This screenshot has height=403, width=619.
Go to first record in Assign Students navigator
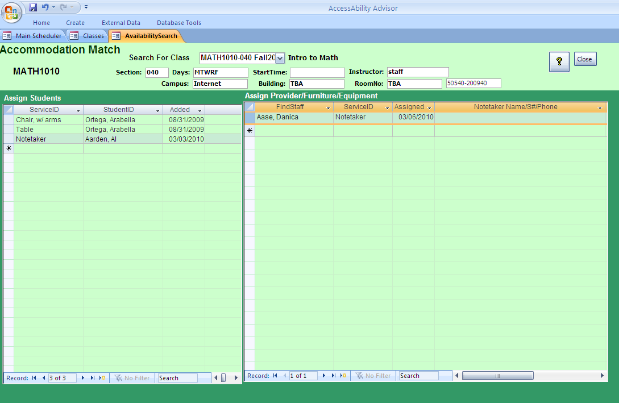pyautogui.click(x=33, y=377)
